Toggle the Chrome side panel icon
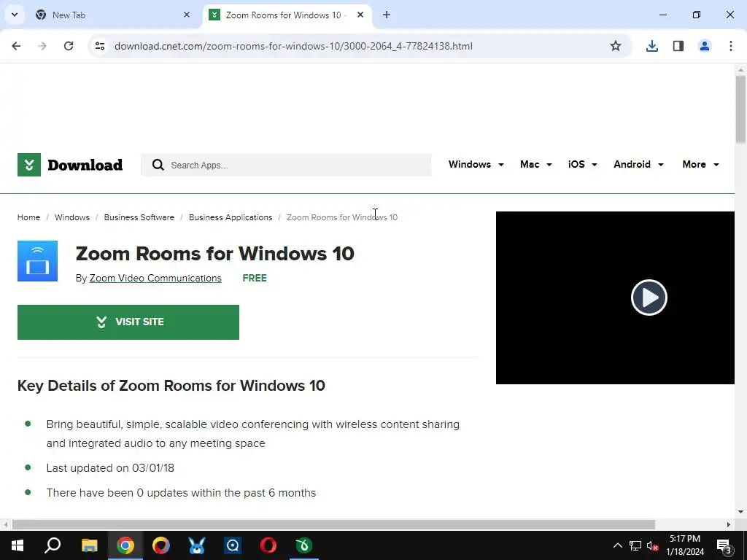The image size is (747, 560). pos(678,46)
